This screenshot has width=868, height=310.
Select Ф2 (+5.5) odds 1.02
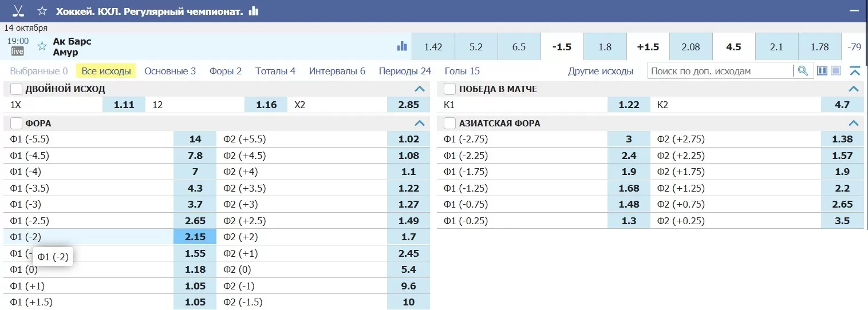408,139
